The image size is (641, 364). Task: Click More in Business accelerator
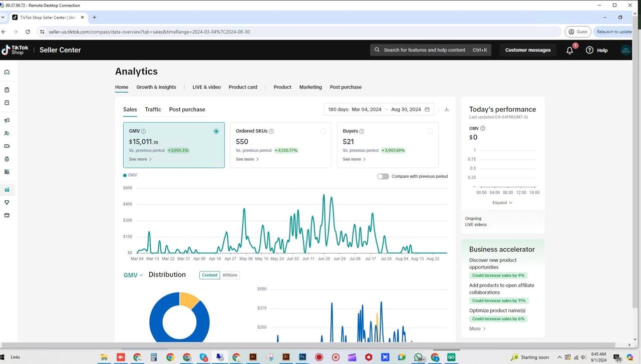(477, 328)
